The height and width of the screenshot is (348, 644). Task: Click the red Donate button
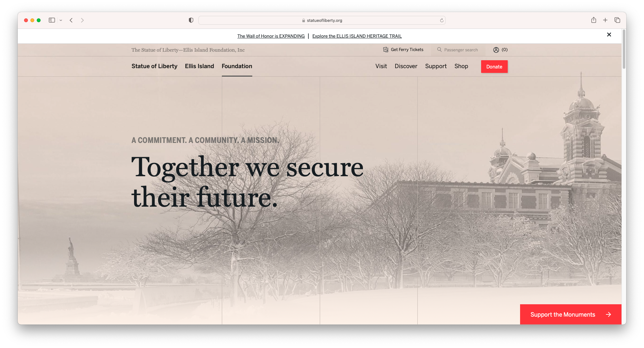(494, 67)
